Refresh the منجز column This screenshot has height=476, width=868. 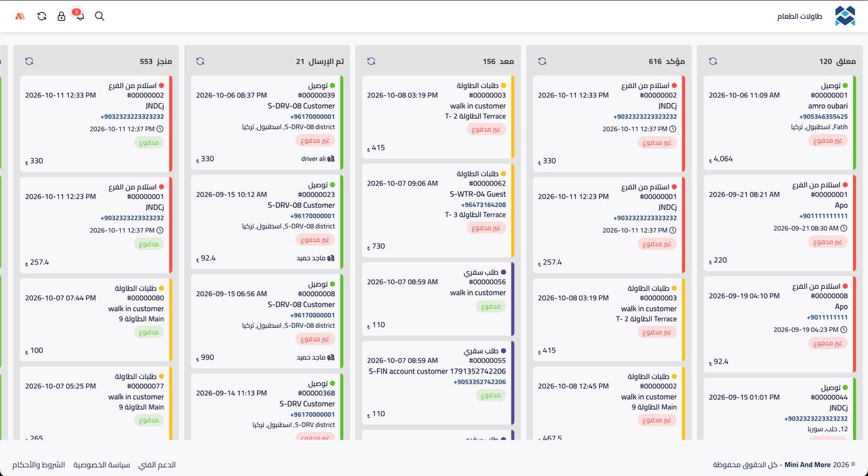pyautogui.click(x=29, y=61)
